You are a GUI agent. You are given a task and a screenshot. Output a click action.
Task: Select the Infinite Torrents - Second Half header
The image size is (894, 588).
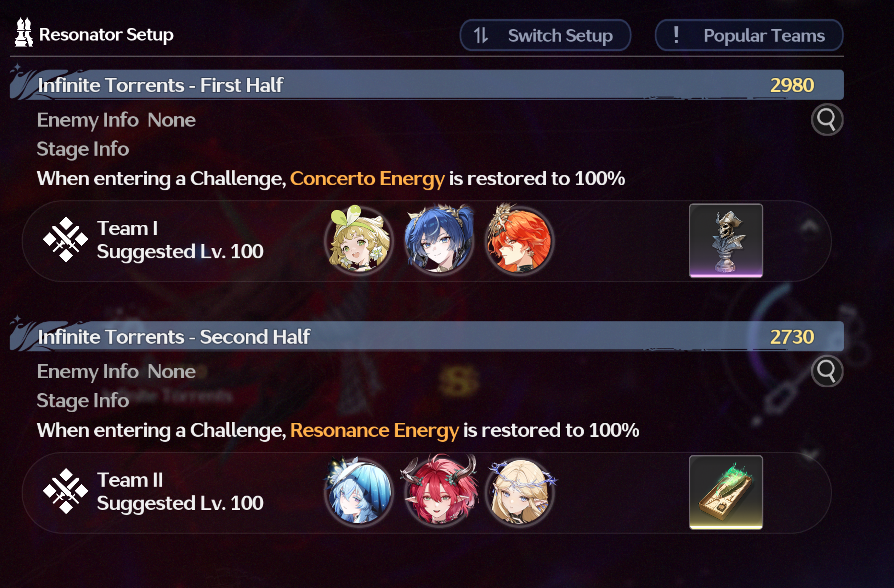click(x=427, y=337)
